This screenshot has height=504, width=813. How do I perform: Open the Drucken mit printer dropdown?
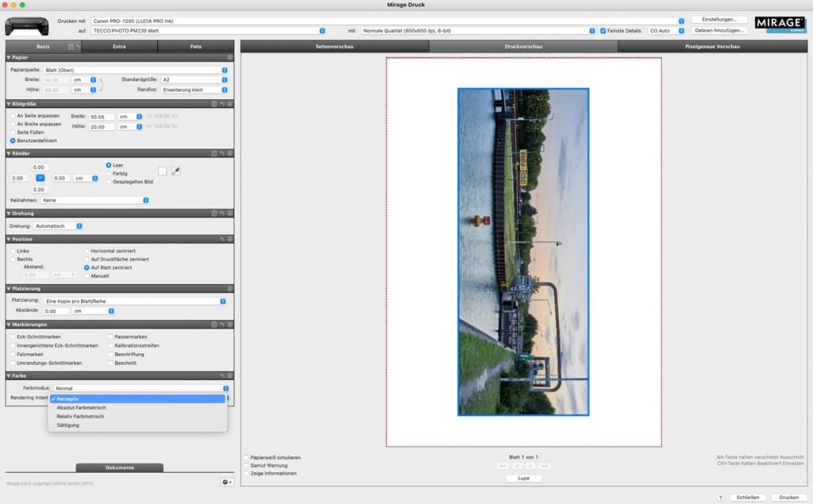pos(387,21)
